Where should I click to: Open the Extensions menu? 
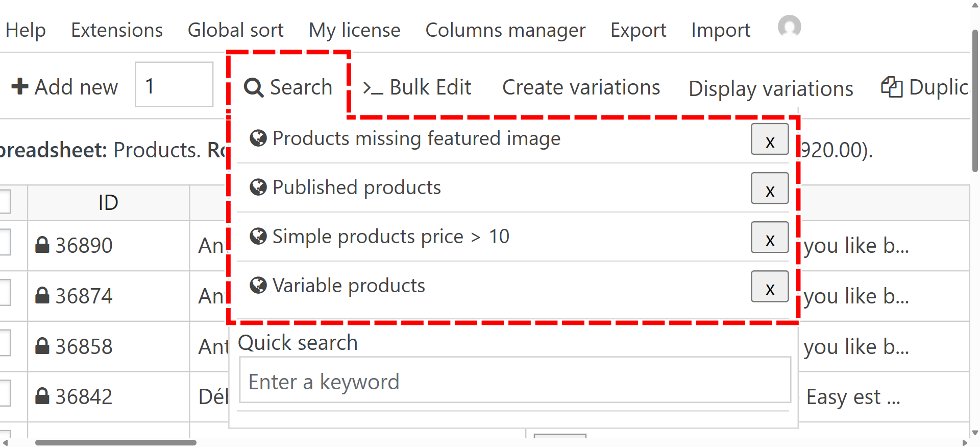point(117,30)
